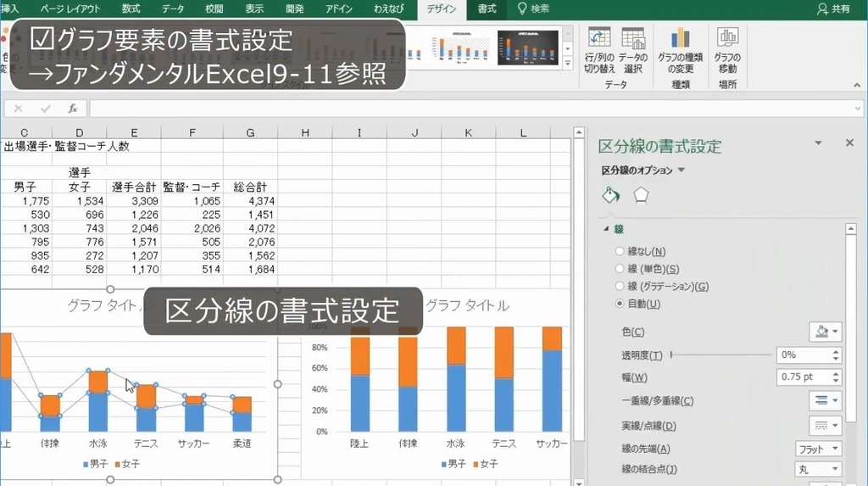The width and height of the screenshot is (868, 486).
Task: Click the worksheet vertical scrollbar up arrow
Action: point(578,132)
